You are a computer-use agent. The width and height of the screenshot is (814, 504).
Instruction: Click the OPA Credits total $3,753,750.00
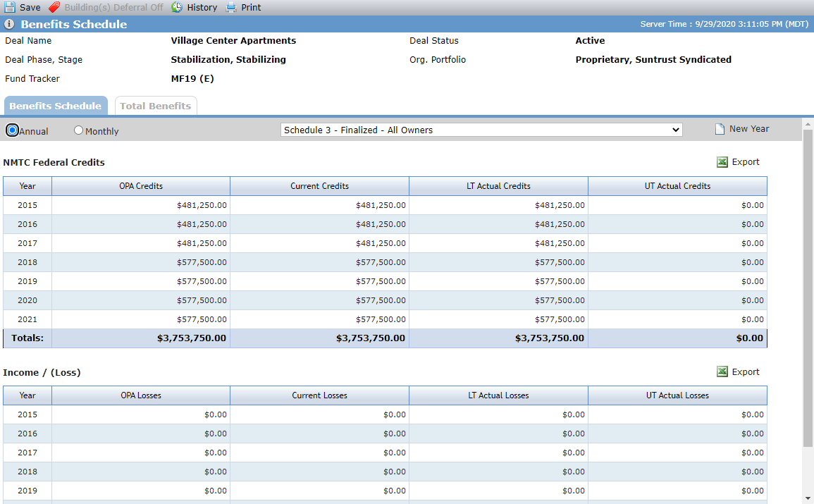point(192,338)
